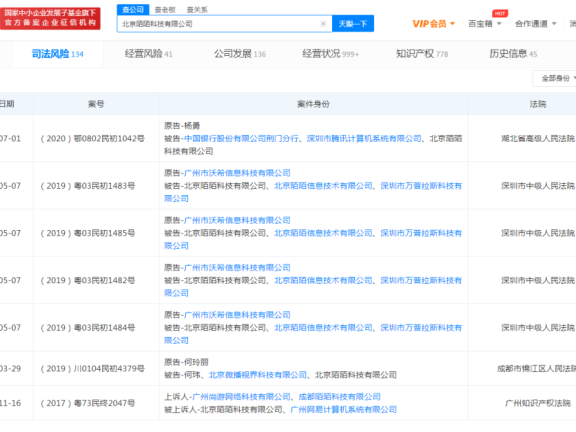The image size is (576, 432).
Task: Open 广州市沃希信息科技有限公司 link in case 1482
Action: coord(237,267)
